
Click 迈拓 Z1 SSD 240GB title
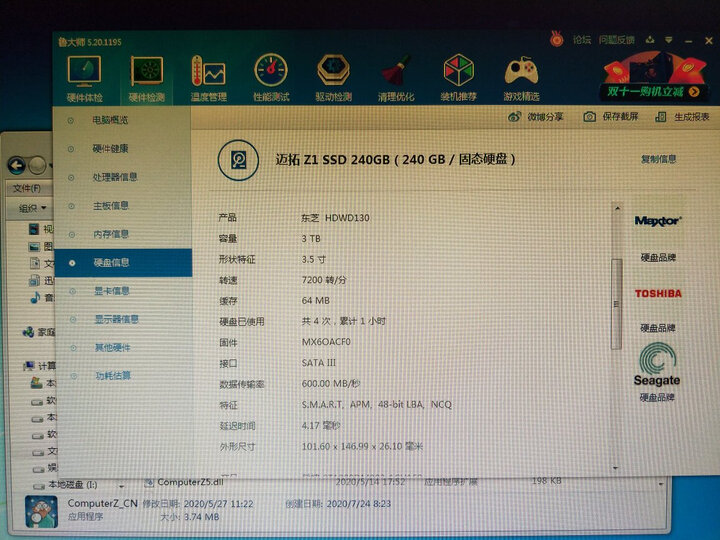point(395,159)
